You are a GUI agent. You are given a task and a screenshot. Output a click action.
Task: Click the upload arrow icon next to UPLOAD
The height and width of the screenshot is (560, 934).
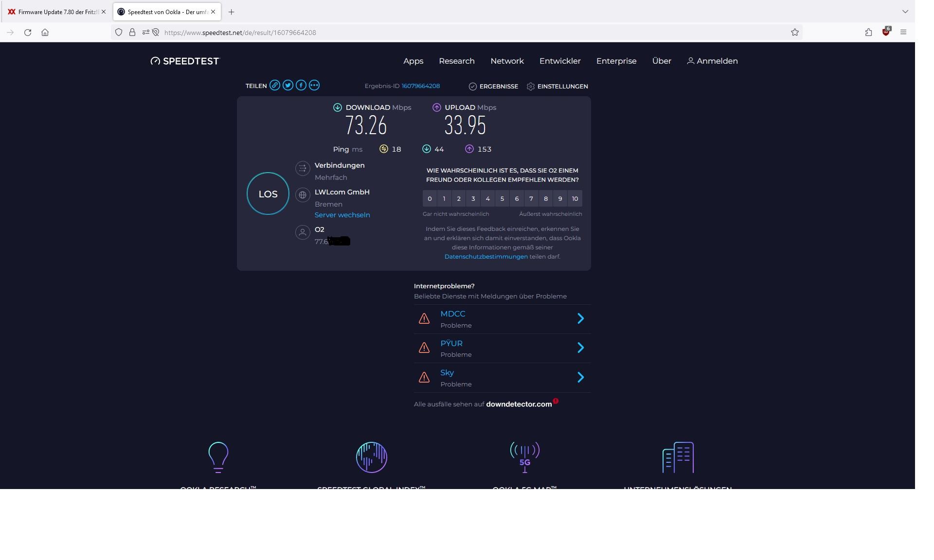click(437, 107)
